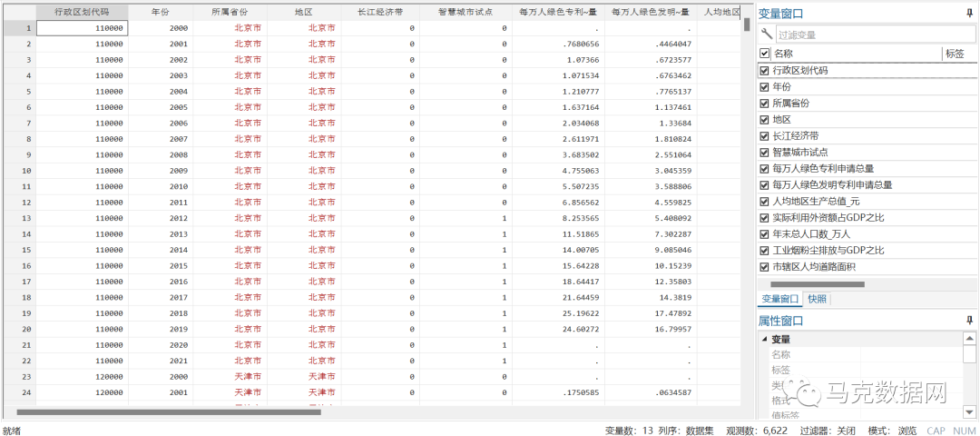
Task: Select the 年份 column header
Action: point(160,12)
